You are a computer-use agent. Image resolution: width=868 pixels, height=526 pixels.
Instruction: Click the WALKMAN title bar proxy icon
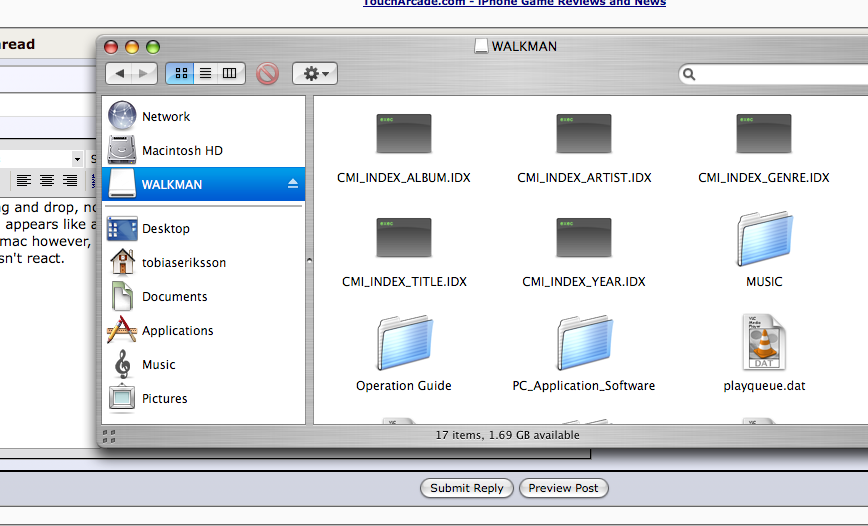[x=481, y=46]
